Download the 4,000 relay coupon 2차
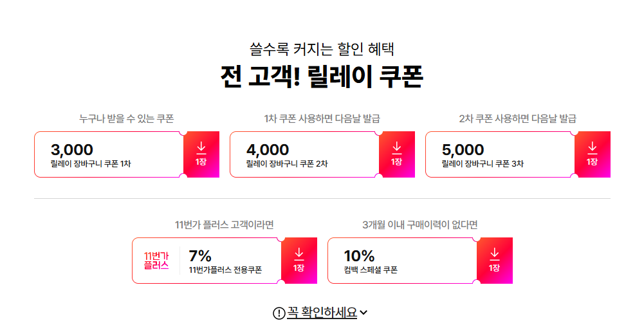Viewport: 644px width, 323px height. click(397, 154)
